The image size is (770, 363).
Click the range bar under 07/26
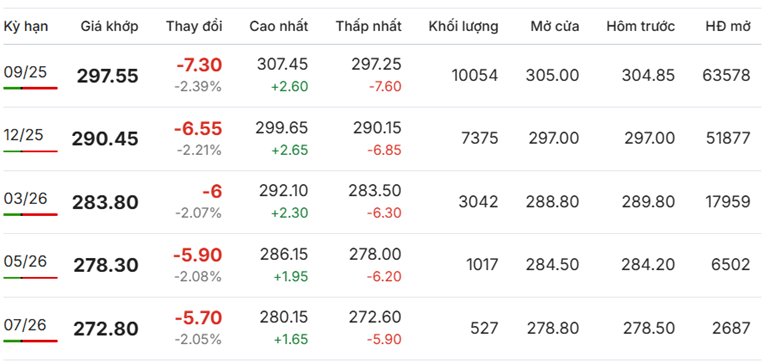(30, 341)
